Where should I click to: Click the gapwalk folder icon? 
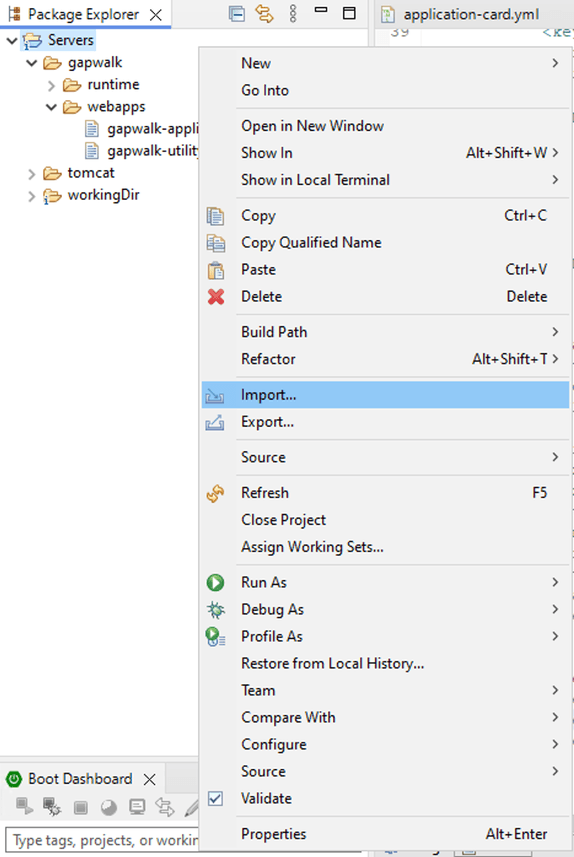pos(52,63)
